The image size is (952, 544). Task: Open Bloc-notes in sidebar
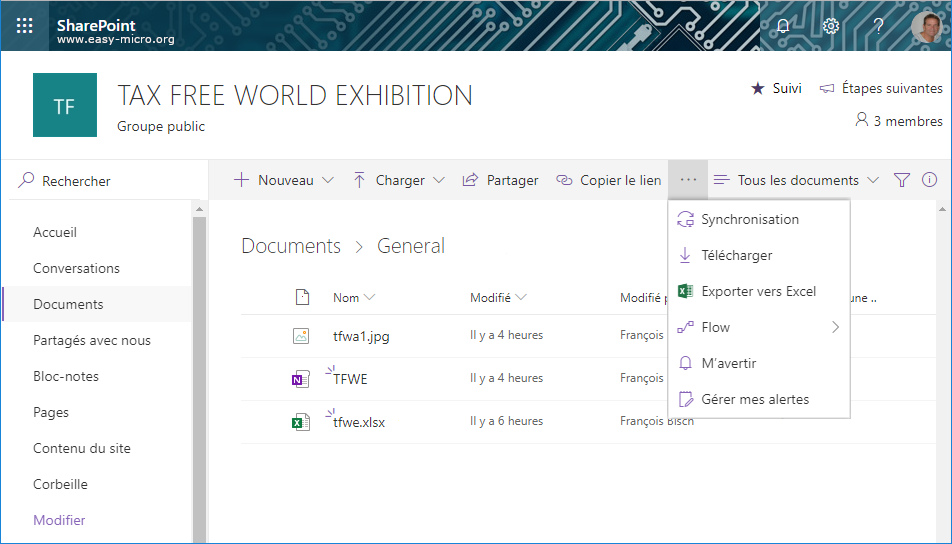(x=66, y=376)
